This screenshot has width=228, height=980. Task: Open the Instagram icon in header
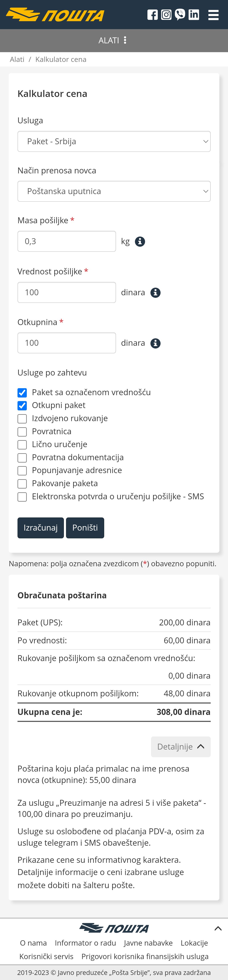(166, 15)
